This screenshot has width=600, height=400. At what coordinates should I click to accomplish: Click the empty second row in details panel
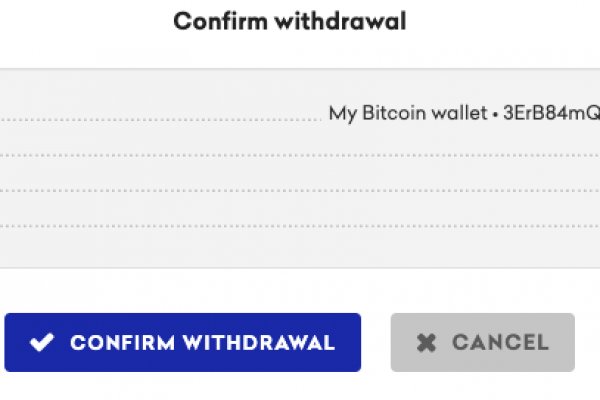click(x=300, y=140)
